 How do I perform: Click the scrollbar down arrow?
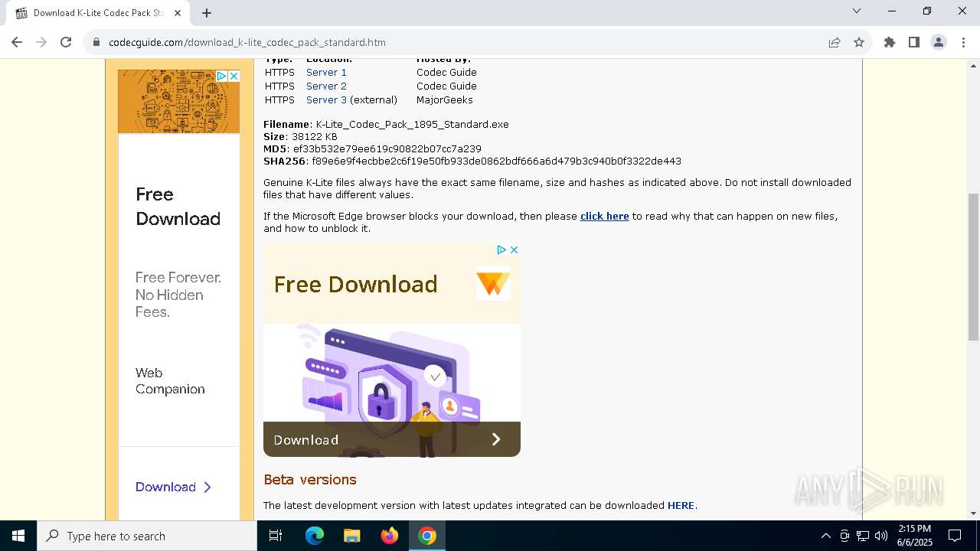(973, 514)
